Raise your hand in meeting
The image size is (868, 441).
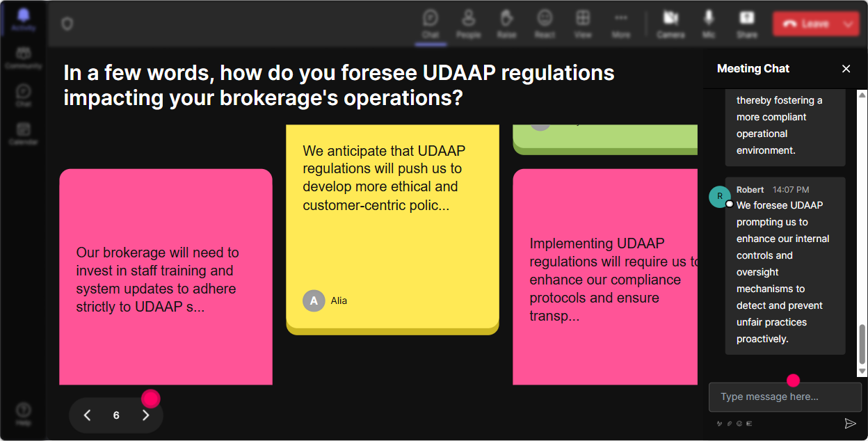pos(507,24)
